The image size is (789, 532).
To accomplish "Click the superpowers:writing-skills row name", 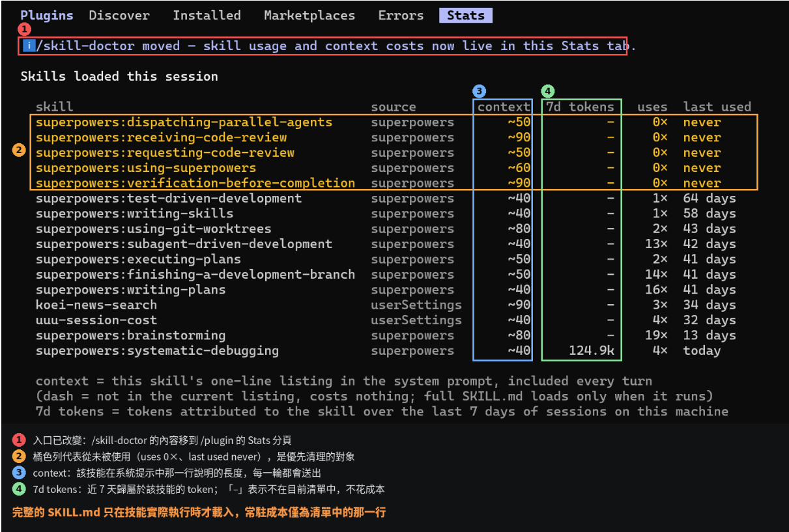I will pos(134,214).
